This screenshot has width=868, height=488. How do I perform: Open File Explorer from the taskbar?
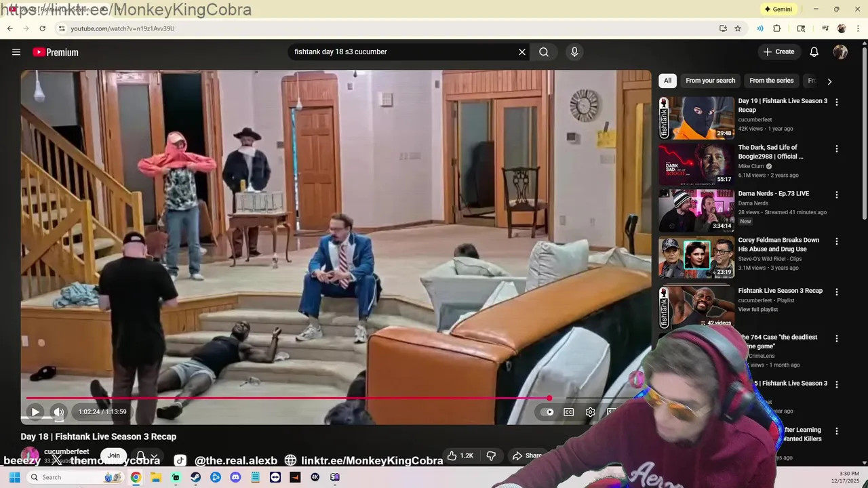coord(156,477)
